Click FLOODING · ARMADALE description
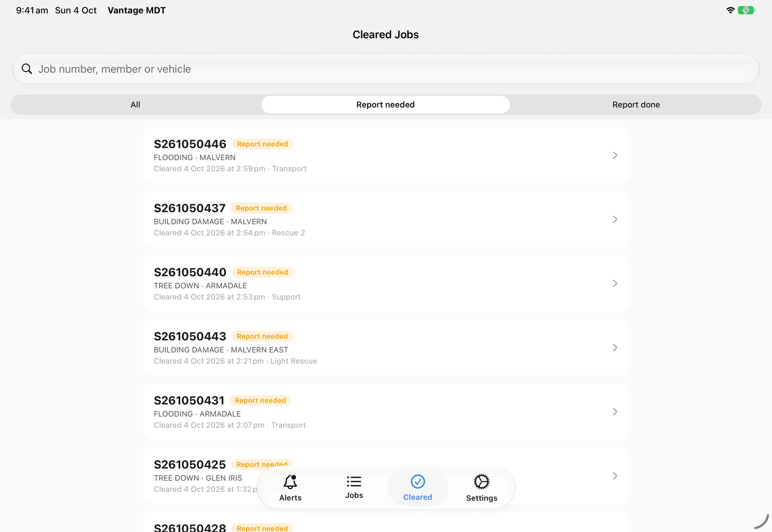772x532 pixels. pyautogui.click(x=197, y=414)
